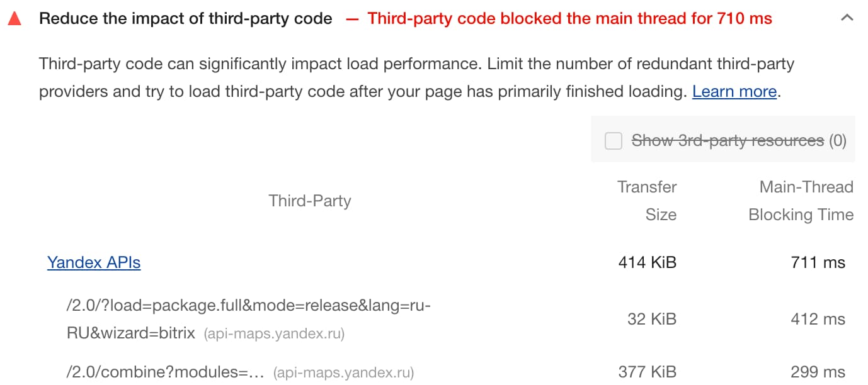Click the red 'blocked the main thread' summary

(569, 19)
